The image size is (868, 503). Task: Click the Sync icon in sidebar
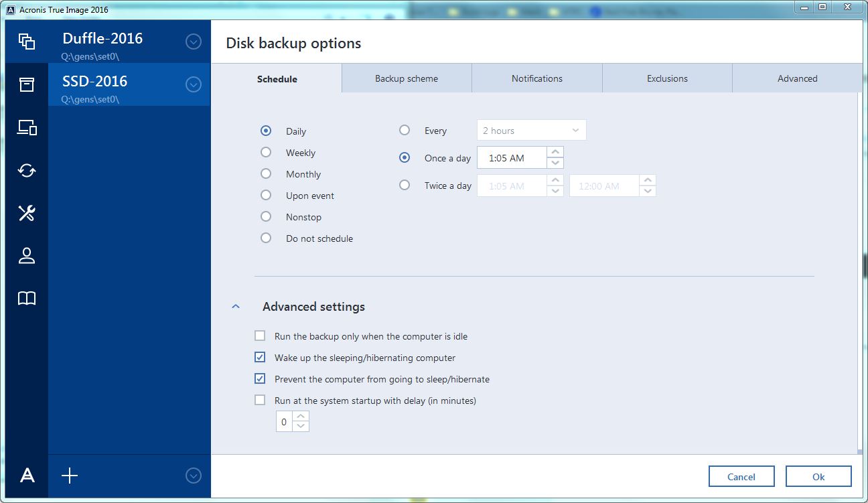pos(27,170)
